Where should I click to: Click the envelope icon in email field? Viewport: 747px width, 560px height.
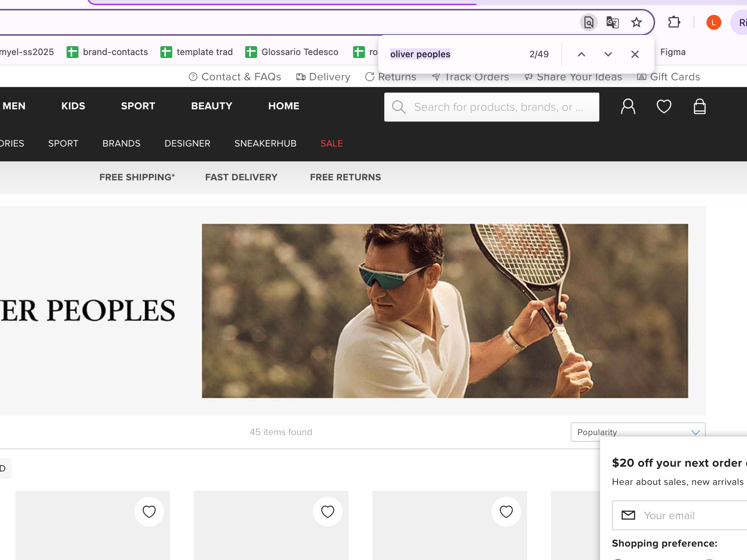click(628, 515)
